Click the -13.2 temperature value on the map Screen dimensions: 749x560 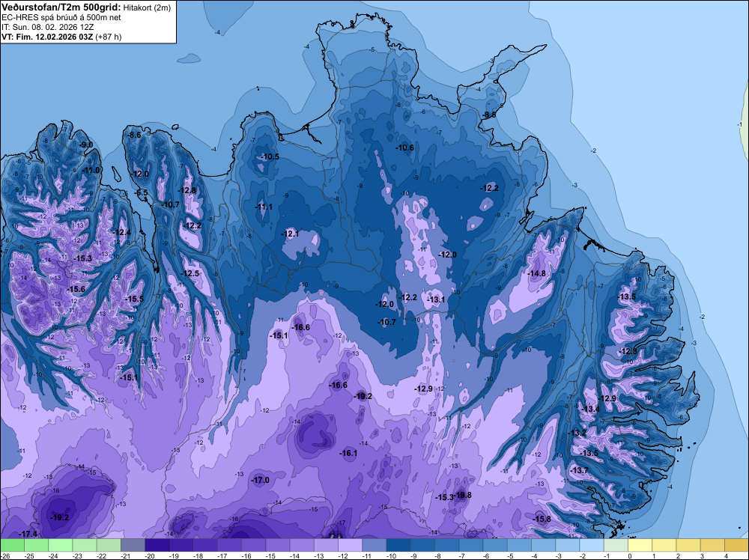tap(577, 433)
